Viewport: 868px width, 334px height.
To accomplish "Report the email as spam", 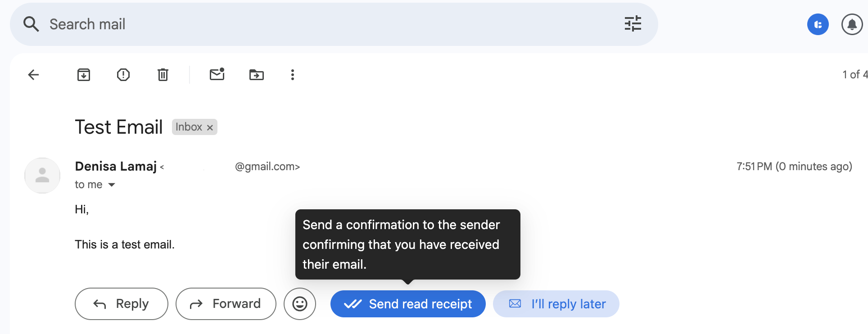I will tap(123, 75).
